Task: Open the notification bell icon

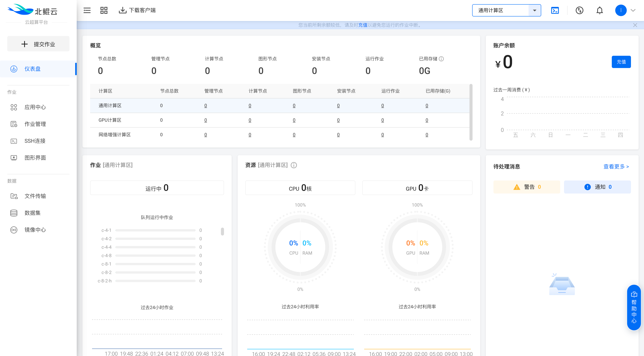Action: [x=600, y=10]
